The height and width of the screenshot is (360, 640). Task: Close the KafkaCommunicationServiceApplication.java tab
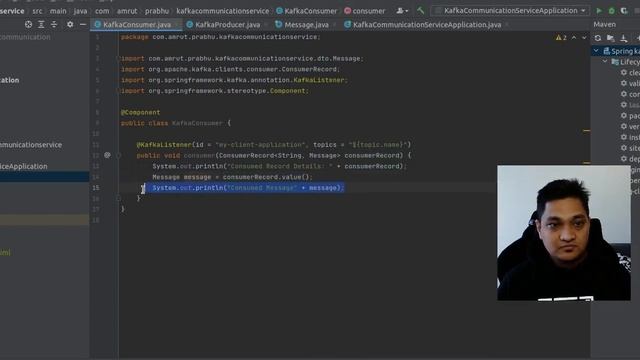click(507, 25)
